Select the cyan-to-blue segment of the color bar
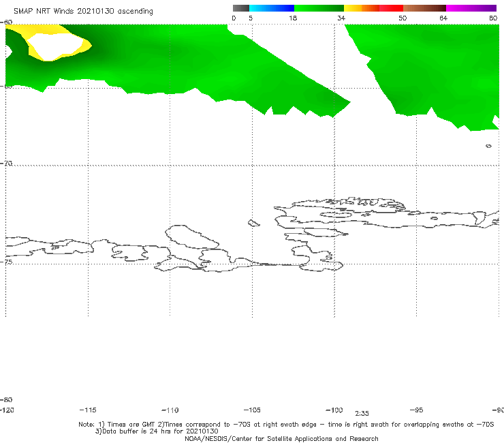 point(272,8)
